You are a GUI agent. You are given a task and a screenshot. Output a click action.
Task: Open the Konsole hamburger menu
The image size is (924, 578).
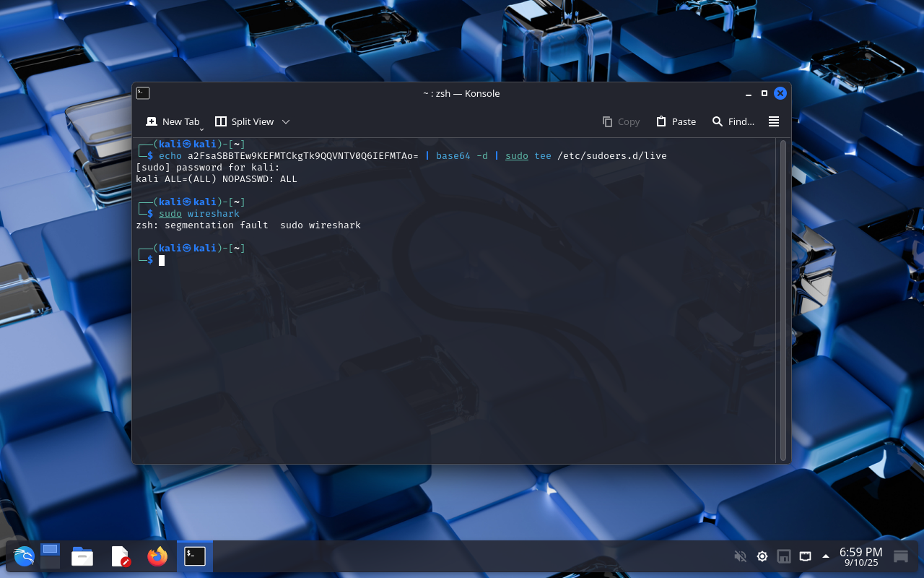[x=774, y=121]
